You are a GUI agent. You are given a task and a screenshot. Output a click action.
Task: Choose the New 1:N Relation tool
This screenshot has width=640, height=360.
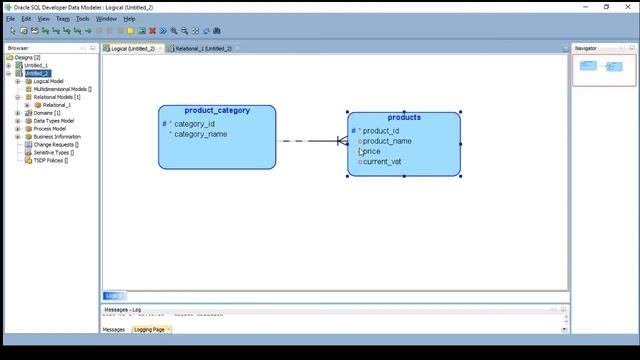click(56, 31)
